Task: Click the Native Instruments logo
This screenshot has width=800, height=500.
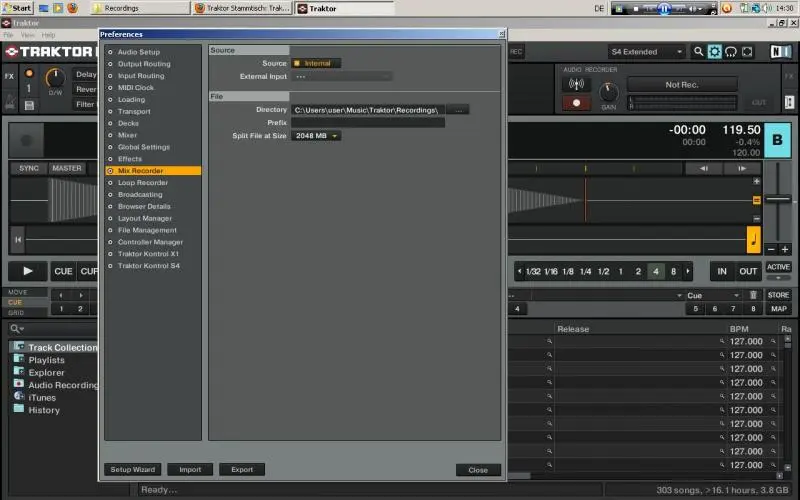Action: click(778, 52)
